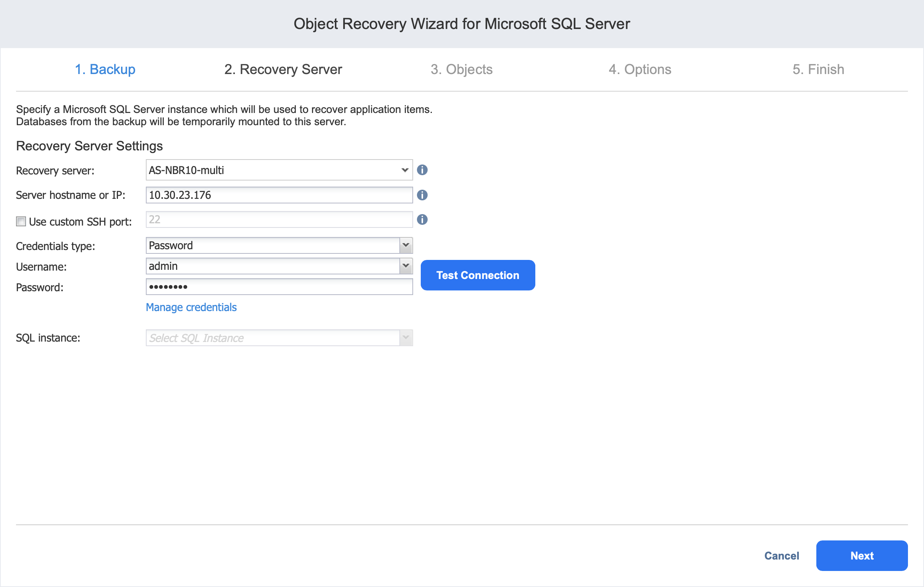Open the Options step
This screenshot has height=587, width=924.
pos(640,69)
